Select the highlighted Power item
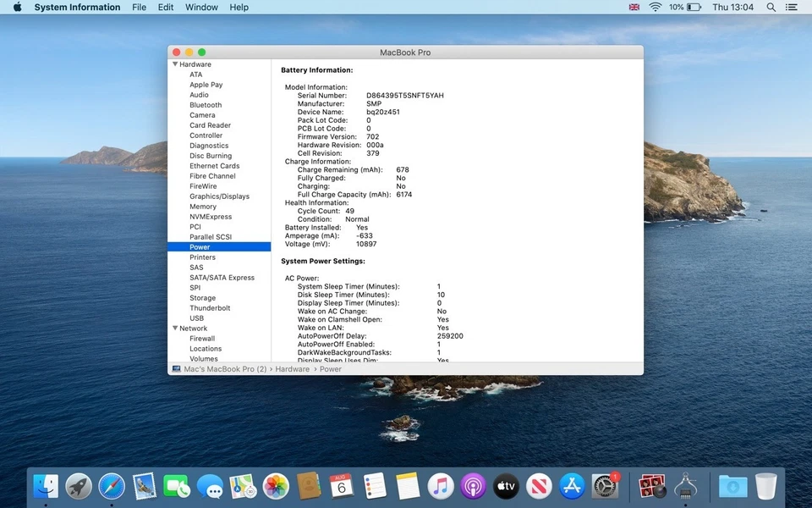This screenshot has height=508, width=812. 219,246
